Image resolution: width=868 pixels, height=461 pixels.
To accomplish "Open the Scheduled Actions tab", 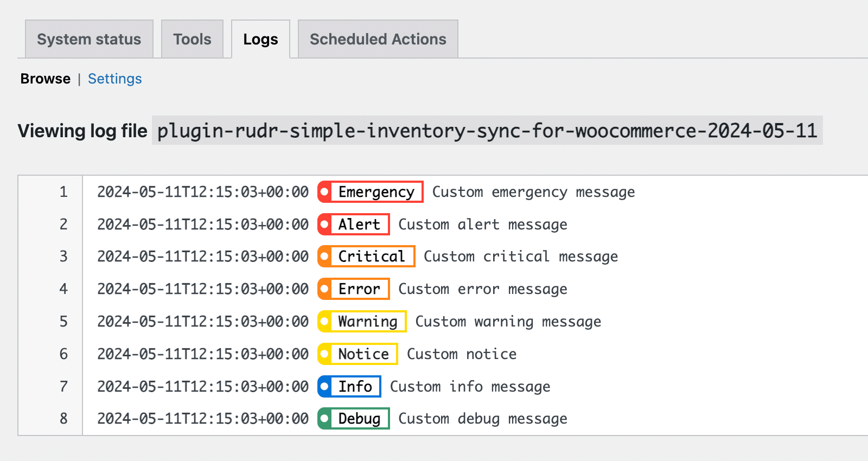I will [378, 39].
